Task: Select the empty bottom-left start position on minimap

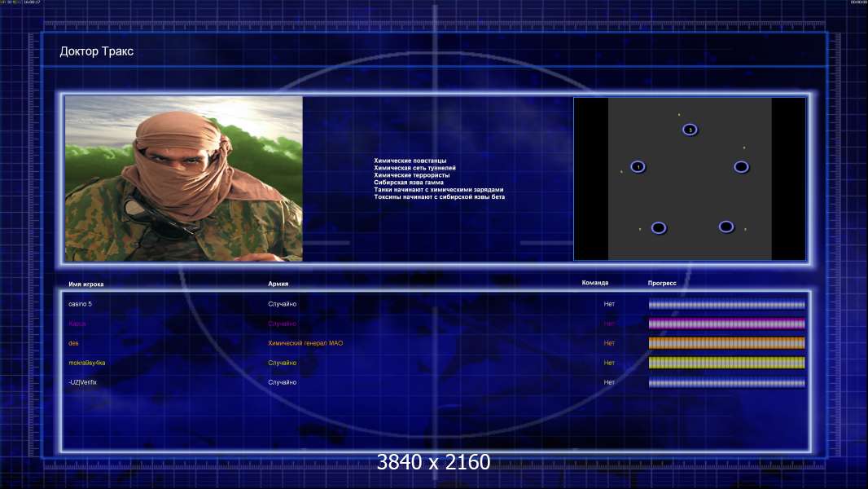Action: click(x=659, y=227)
